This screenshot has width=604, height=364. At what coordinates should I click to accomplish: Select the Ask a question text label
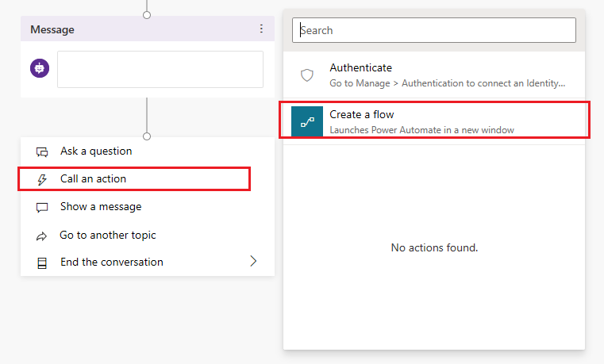[x=96, y=151]
